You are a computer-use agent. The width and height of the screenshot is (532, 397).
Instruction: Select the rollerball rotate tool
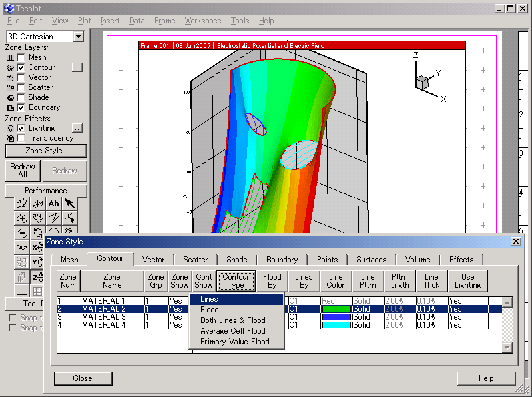38,218
